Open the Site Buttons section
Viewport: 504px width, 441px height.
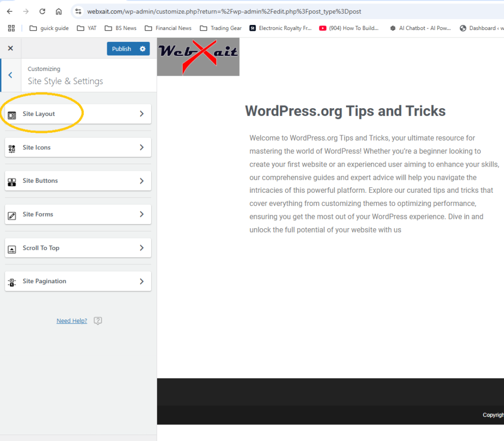click(78, 181)
